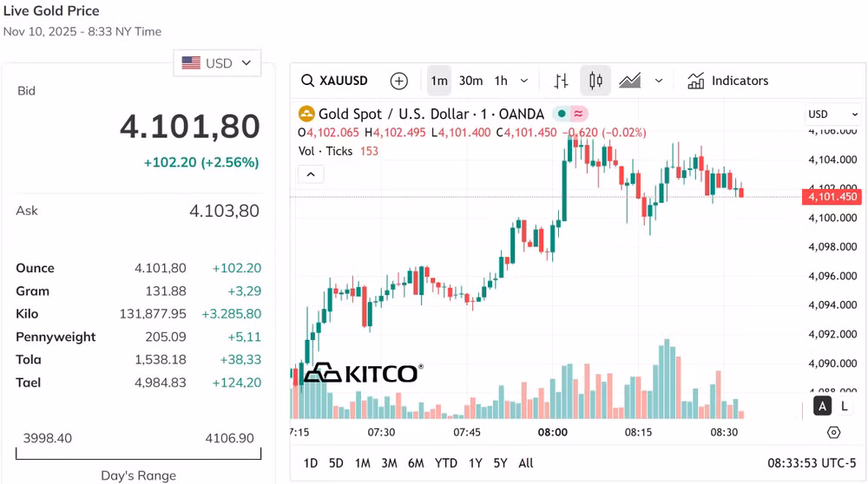The image size is (868, 484).
Task: Click the US flag icon in the currency selector
Action: click(191, 63)
